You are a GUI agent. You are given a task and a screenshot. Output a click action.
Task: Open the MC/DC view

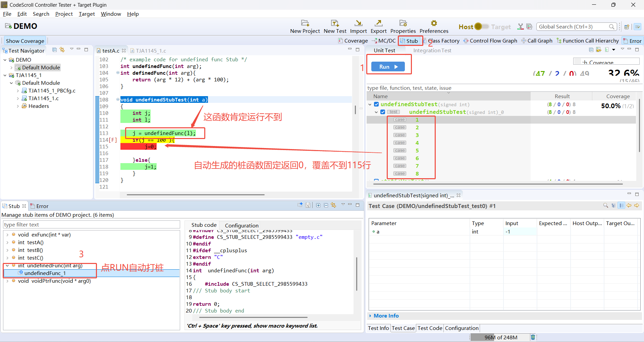pos(384,41)
